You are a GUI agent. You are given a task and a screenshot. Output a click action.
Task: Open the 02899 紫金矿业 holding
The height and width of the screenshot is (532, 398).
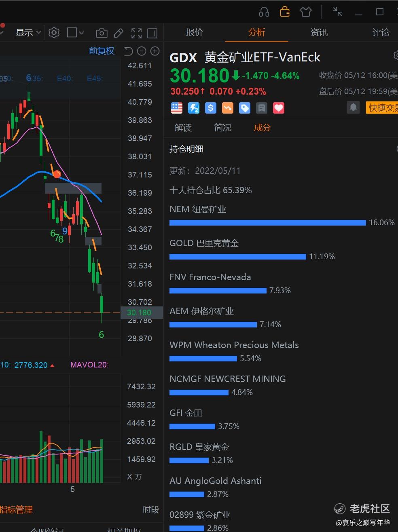[200, 515]
